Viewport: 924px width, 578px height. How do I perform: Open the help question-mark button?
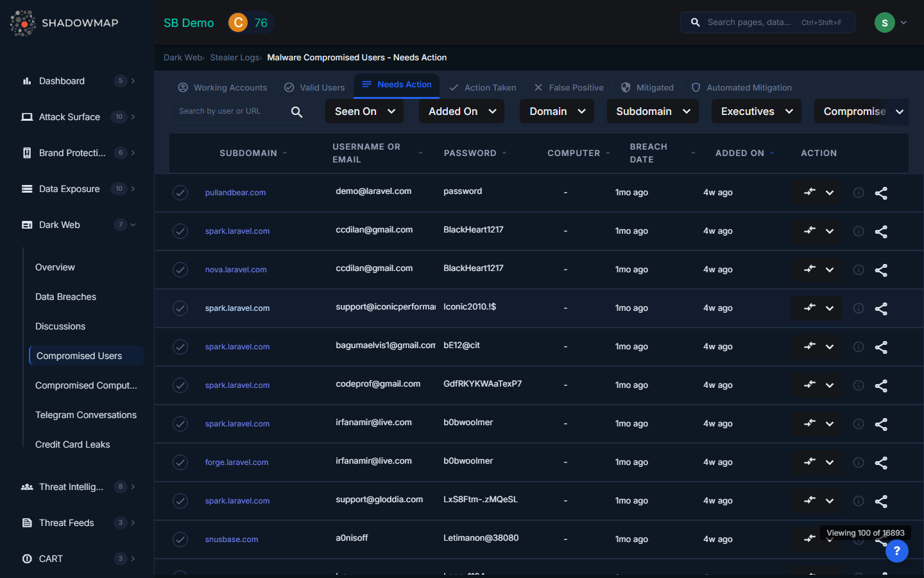[x=896, y=551]
